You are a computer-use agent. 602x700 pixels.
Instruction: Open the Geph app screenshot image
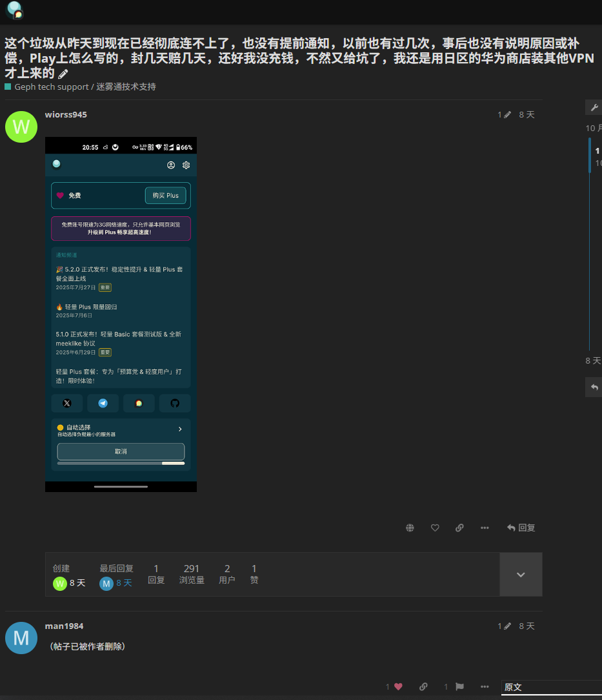(x=121, y=314)
